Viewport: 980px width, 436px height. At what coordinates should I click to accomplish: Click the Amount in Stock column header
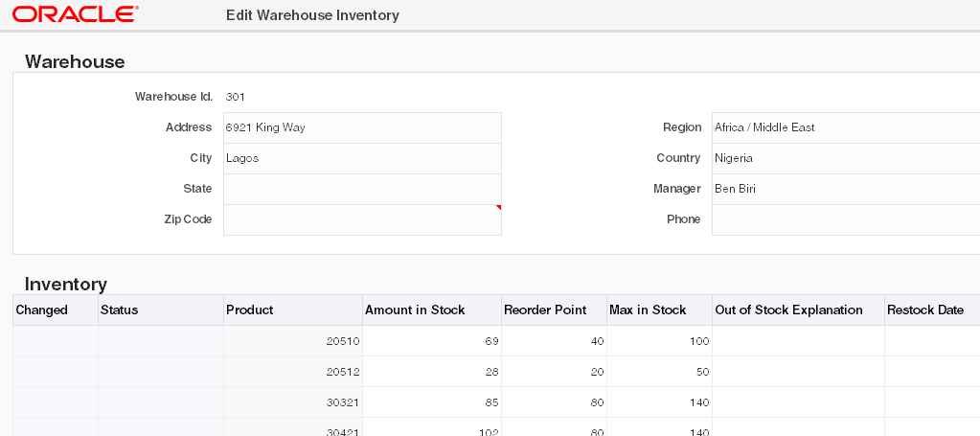pos(432,310)
